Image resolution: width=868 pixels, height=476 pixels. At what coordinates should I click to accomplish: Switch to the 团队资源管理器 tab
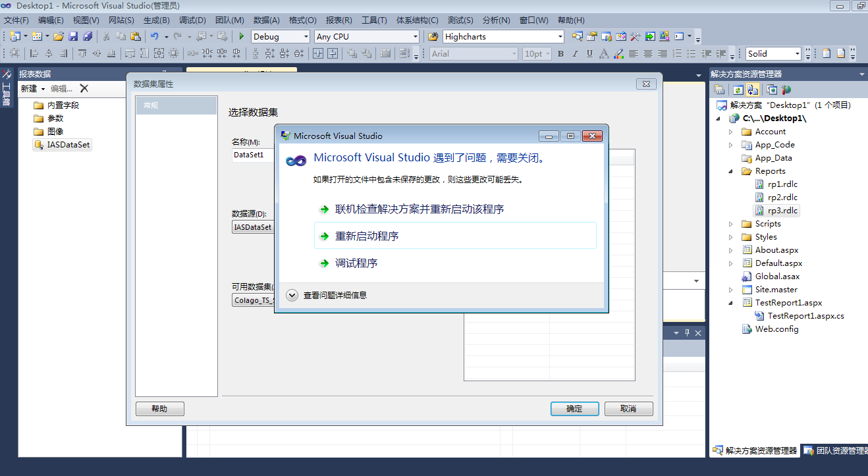[x=834, y=451]
